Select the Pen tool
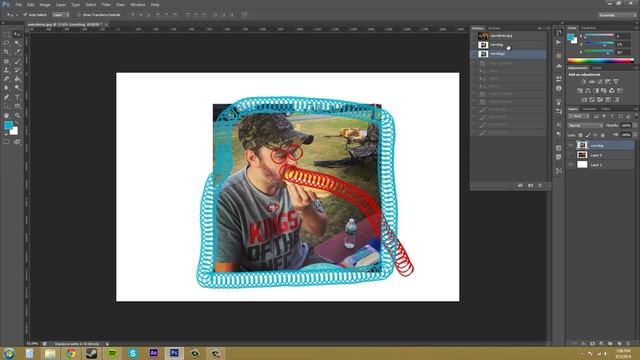Viewport: 640px width, 360px height. (x=6, y=97)
